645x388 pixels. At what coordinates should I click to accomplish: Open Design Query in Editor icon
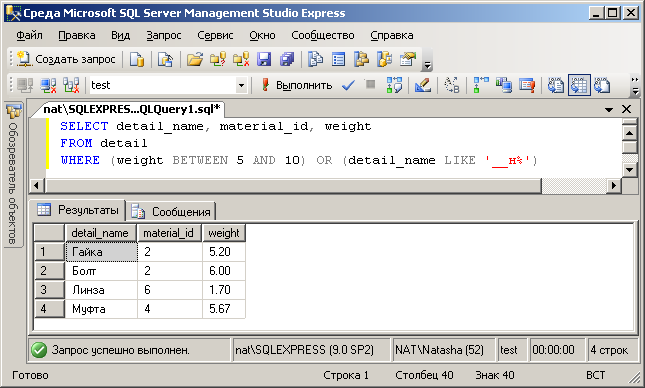point(423,85)
